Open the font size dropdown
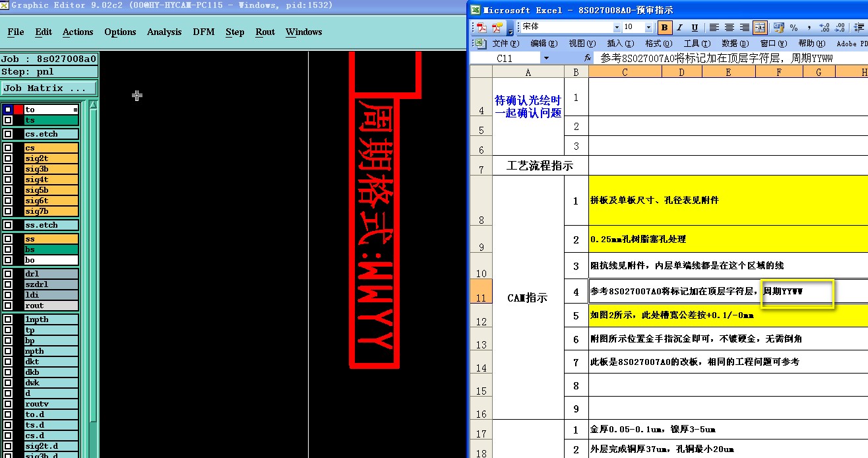Viewport: 868px width, 458px height. click(648, 27)
